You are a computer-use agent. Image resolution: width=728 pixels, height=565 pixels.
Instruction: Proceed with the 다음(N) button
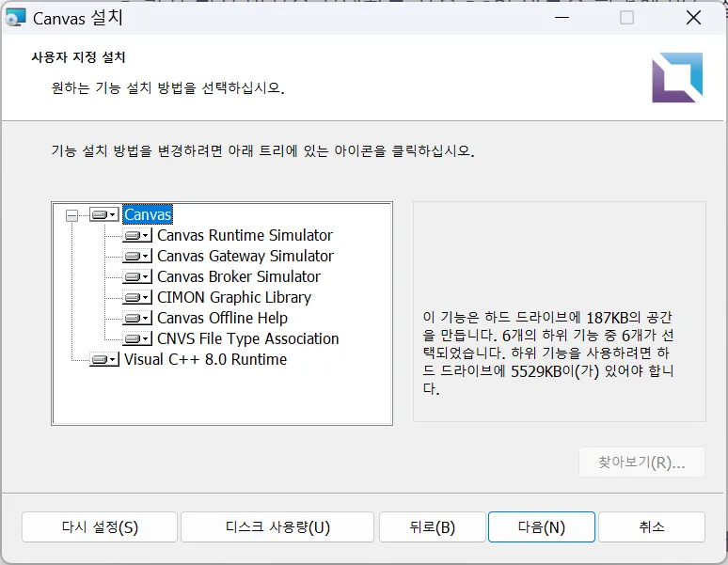point(541,527)
